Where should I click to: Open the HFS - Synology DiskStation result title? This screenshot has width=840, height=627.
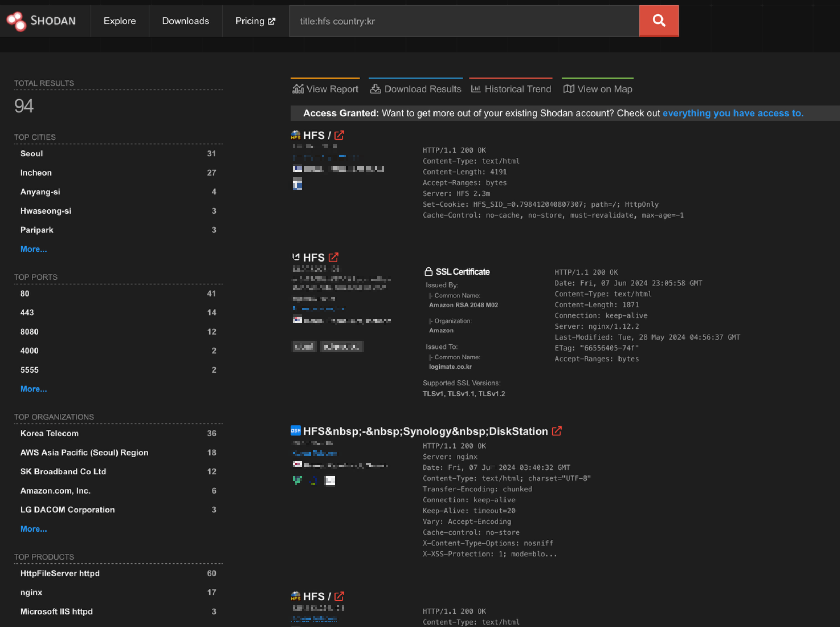click(x=425, y=431)
